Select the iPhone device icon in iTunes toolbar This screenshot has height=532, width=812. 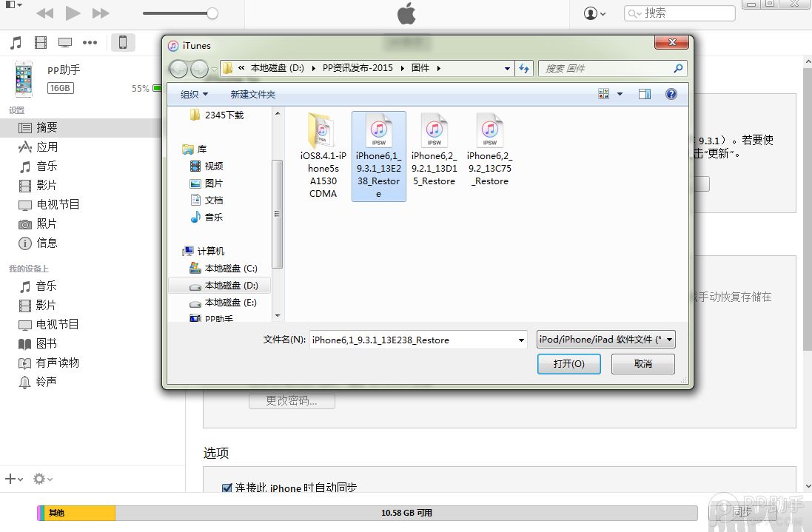123,42
